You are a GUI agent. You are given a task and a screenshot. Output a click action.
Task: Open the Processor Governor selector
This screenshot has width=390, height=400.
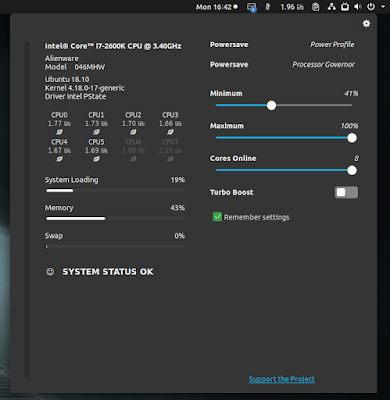282,64
